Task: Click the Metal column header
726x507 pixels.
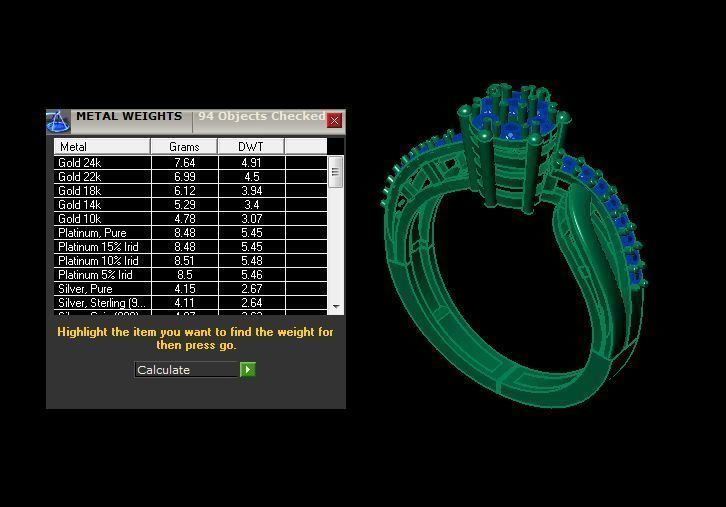Action: click(102, 146)
